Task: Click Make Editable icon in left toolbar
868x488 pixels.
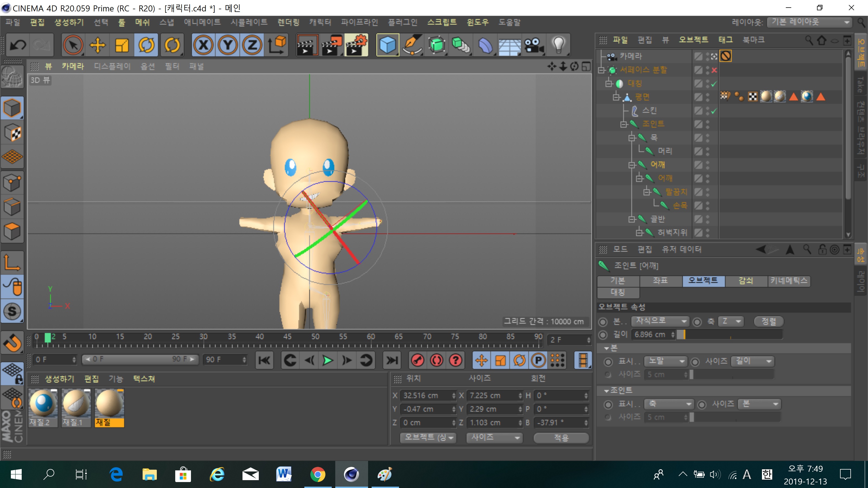Action: coord(12,77)
